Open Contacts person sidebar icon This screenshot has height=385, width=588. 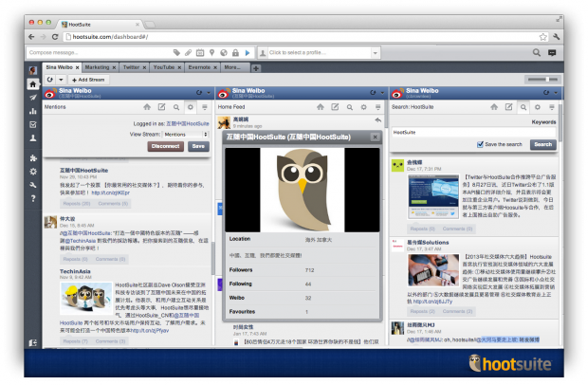[33, 137]
